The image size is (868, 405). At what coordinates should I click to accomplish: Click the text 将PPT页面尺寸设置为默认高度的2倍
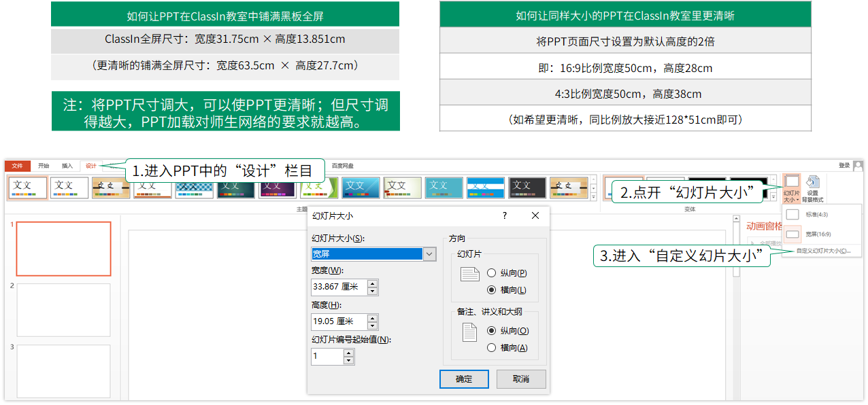click(625, 41)
